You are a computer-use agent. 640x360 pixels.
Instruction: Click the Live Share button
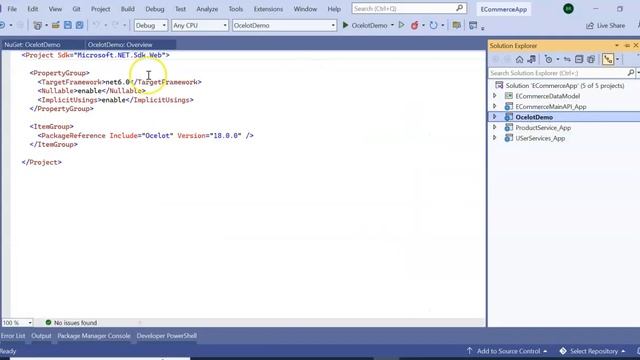(606, 25)
